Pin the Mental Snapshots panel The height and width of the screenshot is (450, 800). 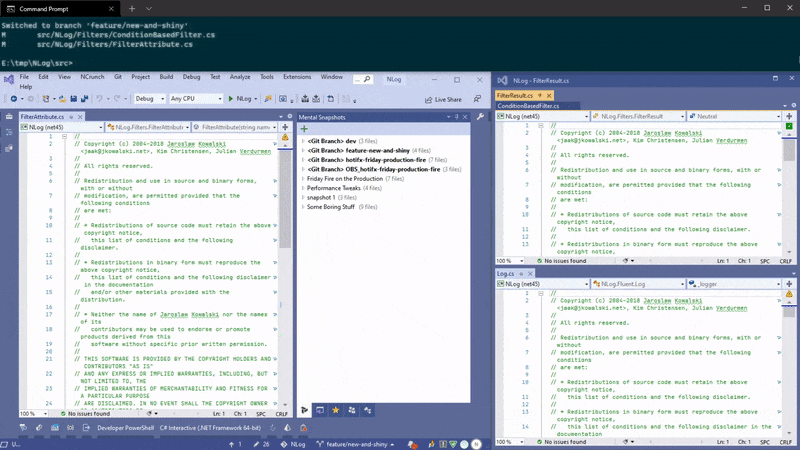tap(456, 117)
